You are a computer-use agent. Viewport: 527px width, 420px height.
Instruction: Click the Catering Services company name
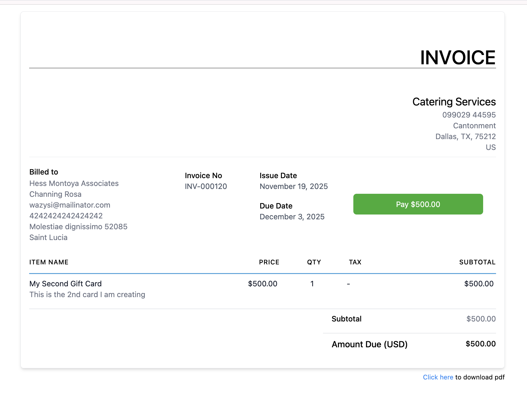click(454, 102)
